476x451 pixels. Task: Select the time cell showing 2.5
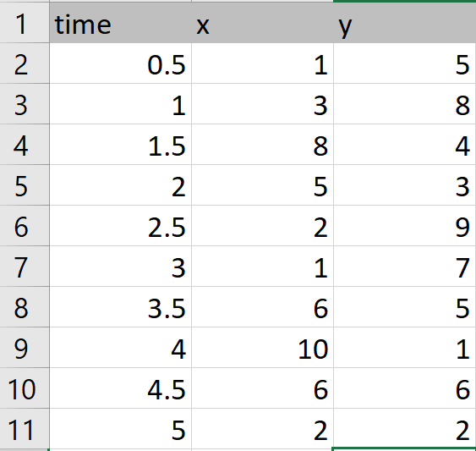121,225
